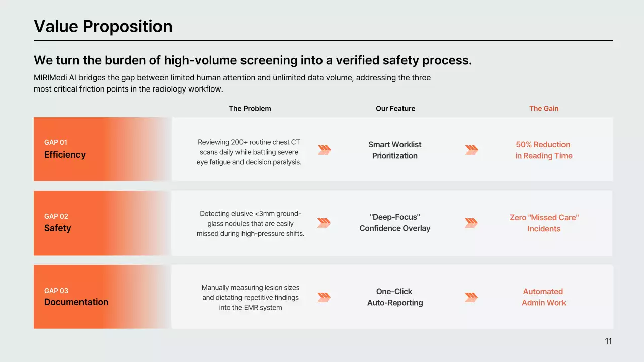This screenshot has width=644, height=362.
Task: Select "Smart Worklist Prioritization" feature text
Action: [x=395, y=150]
